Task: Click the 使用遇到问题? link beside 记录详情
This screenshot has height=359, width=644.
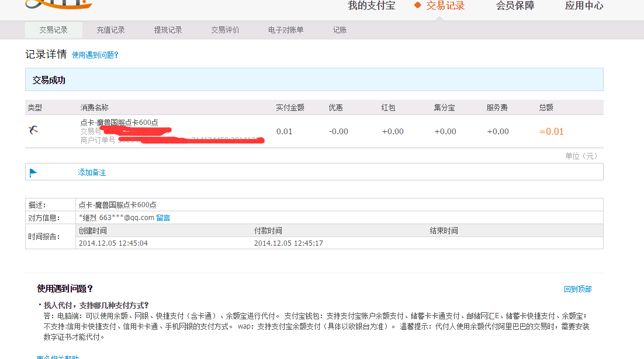Action: click(x=95, y=55)
